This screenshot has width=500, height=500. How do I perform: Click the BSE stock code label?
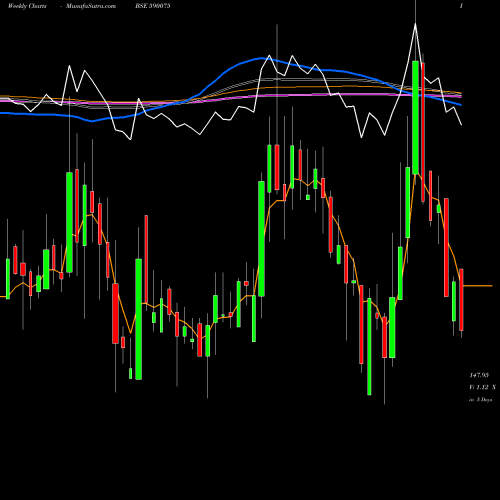(153, 6)
